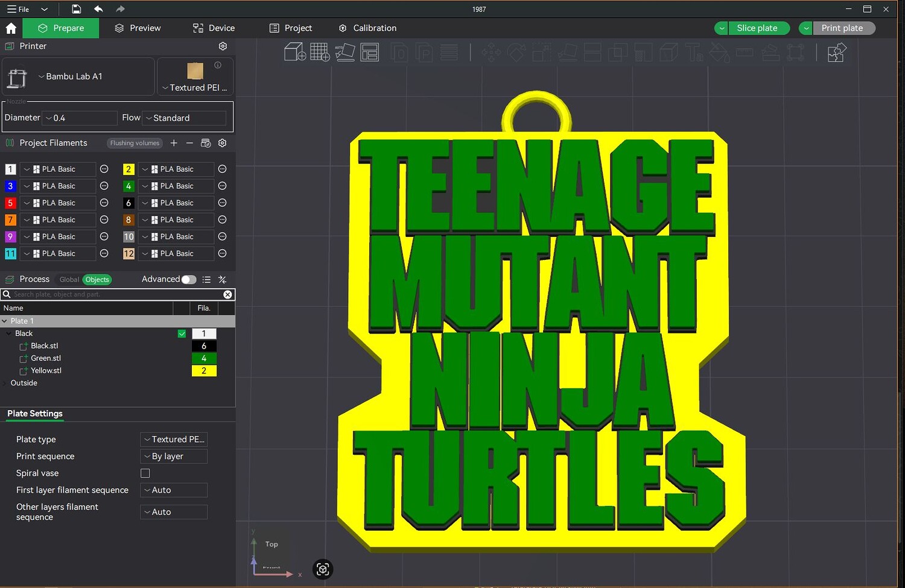The height and width of the screenshot is (588, 905).
Task: Switch Process scope to Global
Action: pos(69,280)
